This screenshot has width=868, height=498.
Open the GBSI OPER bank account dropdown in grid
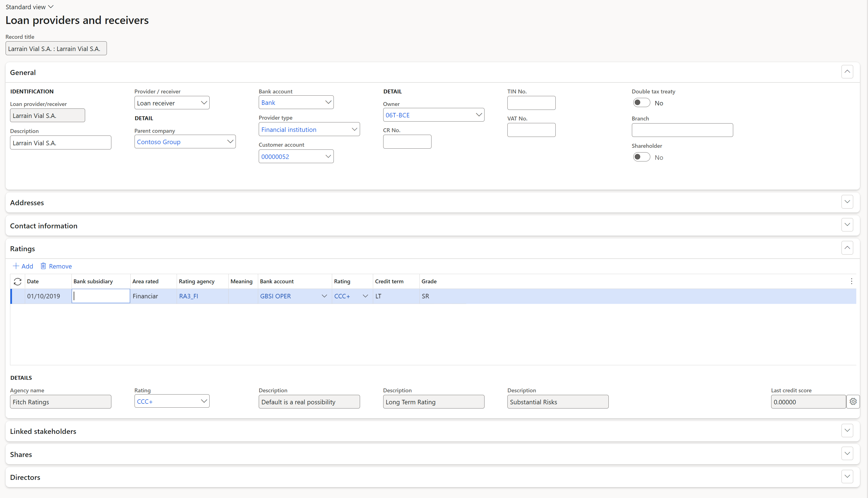click(324, 296)
